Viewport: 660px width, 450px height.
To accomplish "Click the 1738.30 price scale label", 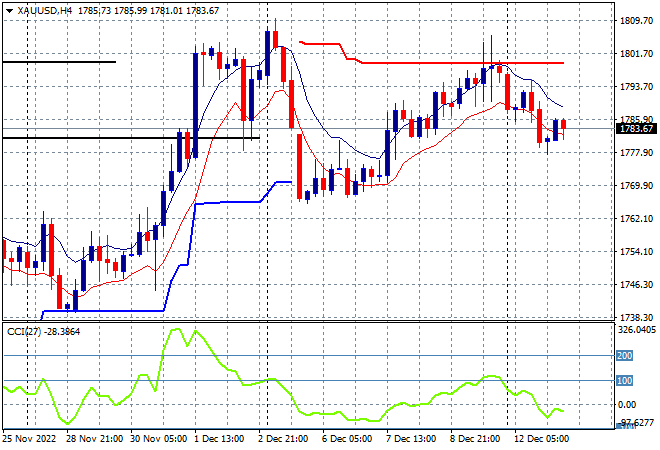I will click(x=636, y=317).
